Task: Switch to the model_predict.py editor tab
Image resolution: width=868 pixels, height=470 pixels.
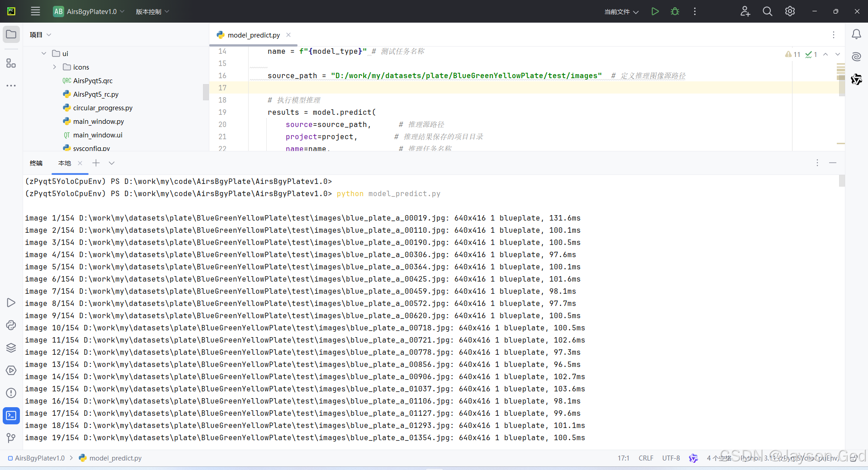Action: tap(253, 35)
